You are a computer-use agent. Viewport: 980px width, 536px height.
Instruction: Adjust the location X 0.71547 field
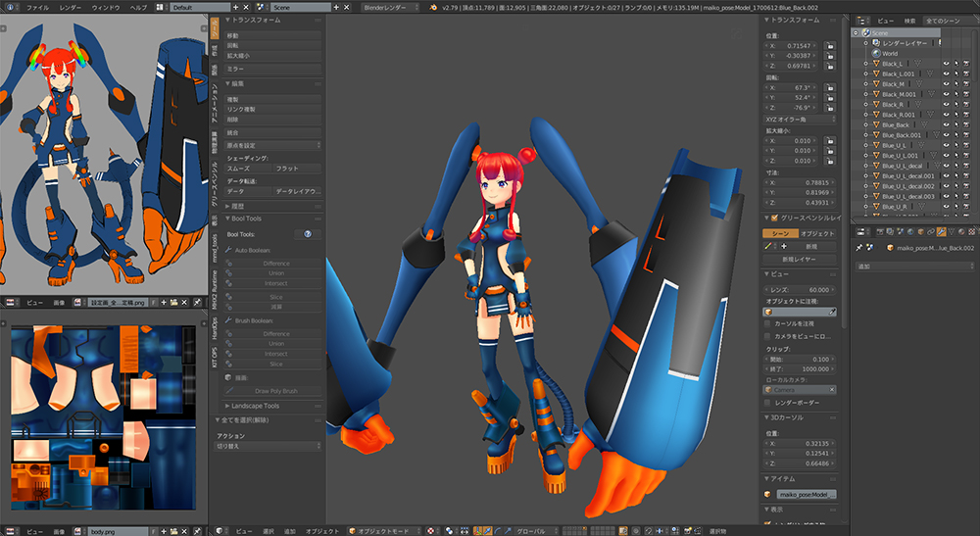pyautogui.click(x=793, y=46)
